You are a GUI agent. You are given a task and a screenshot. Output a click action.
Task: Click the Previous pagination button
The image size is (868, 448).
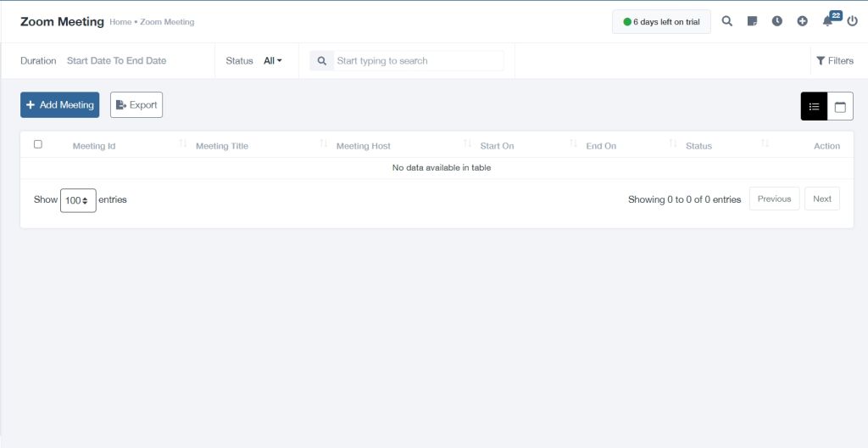(x=774, y=199)
